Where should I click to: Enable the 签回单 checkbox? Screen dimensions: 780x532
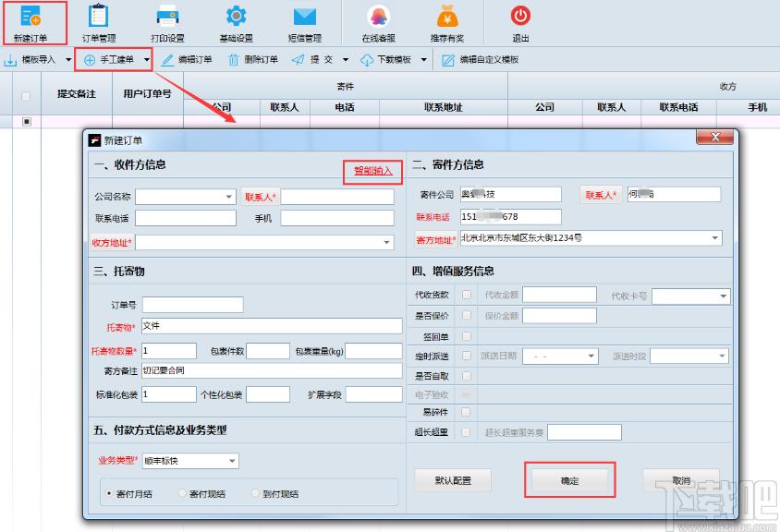[x=466, y=336]
